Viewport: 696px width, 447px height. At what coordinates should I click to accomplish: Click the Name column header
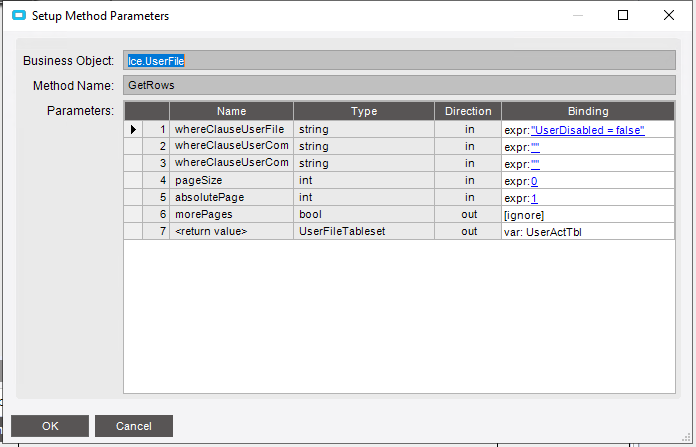point(231,111)
